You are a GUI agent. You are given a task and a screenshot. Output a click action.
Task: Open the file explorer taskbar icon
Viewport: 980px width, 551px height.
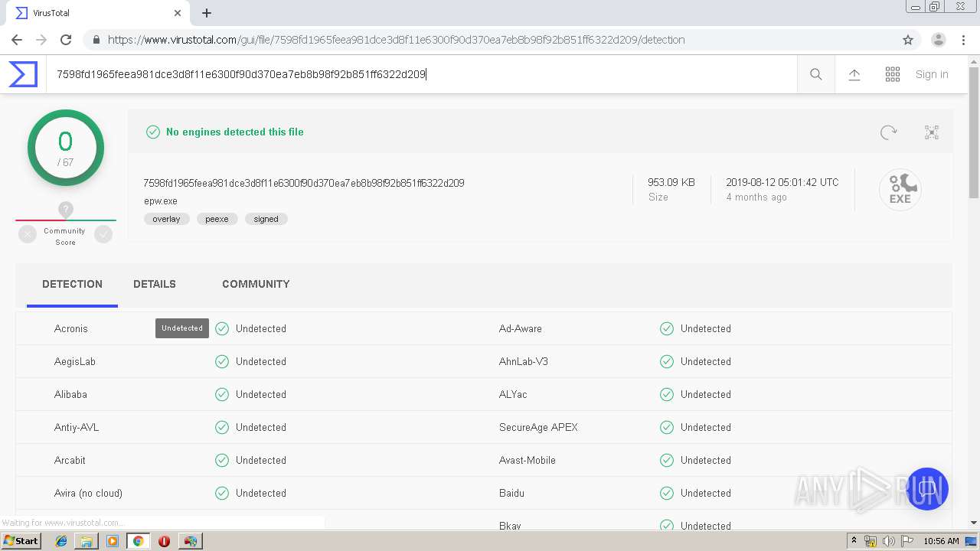tap(87, 541)
